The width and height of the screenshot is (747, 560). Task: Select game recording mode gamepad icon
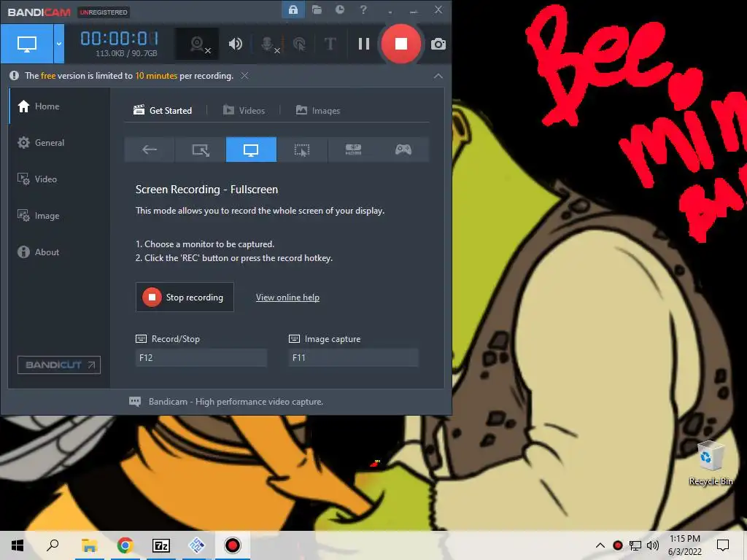pos(403,149)
